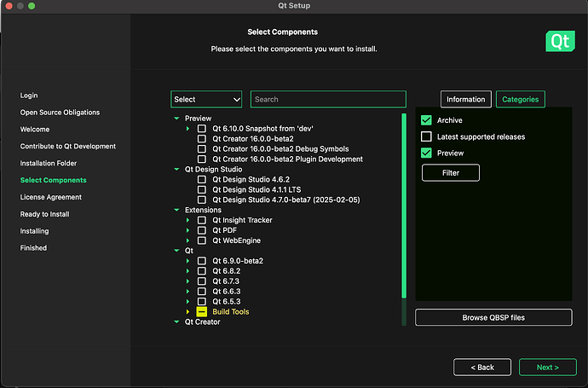
Task: Select the License Agreement step
Action: click(x=51, y=197)
